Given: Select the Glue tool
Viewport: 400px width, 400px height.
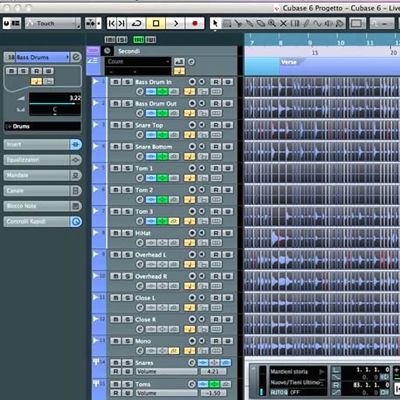Looking at the screenshot, I should [249, 24].
